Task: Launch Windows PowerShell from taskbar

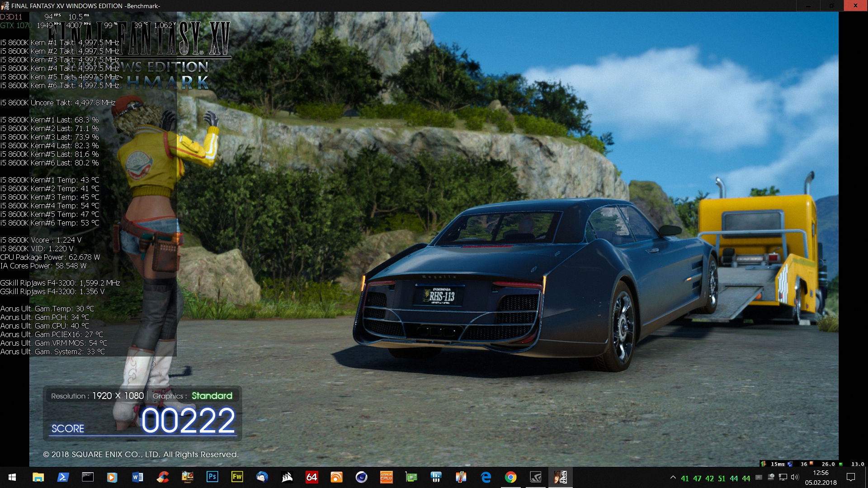Action: [63, 477]
